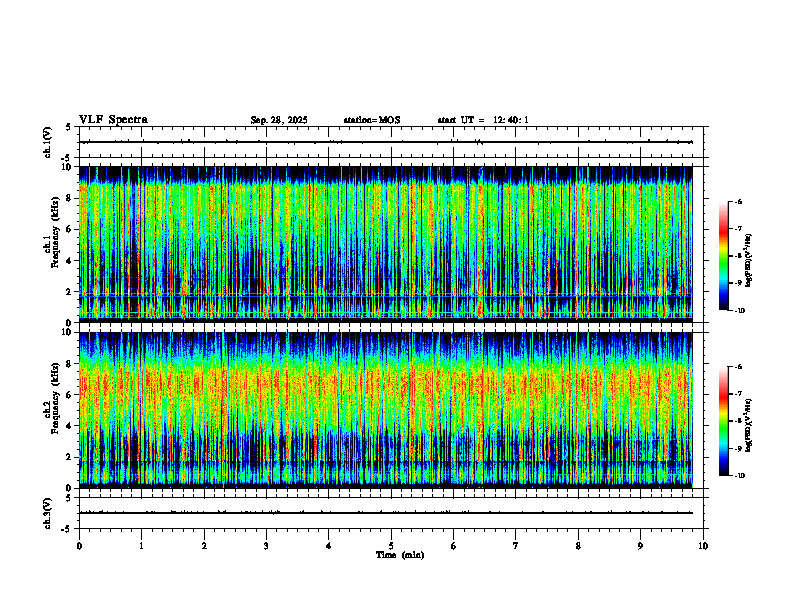
Task: Select the ch.1 "Frequency (kHz)" axis label
Action: pyautogui.click(x=55, y=232)
